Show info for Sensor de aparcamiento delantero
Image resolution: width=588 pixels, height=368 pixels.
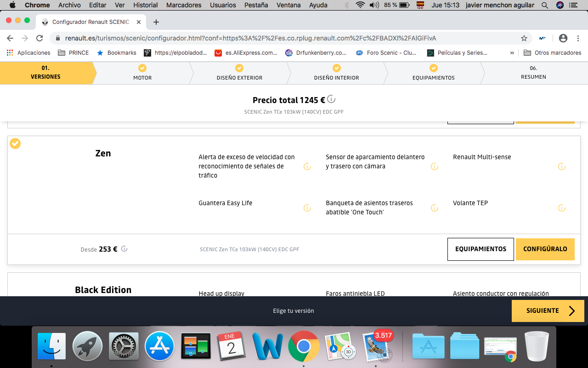point(435,167)
